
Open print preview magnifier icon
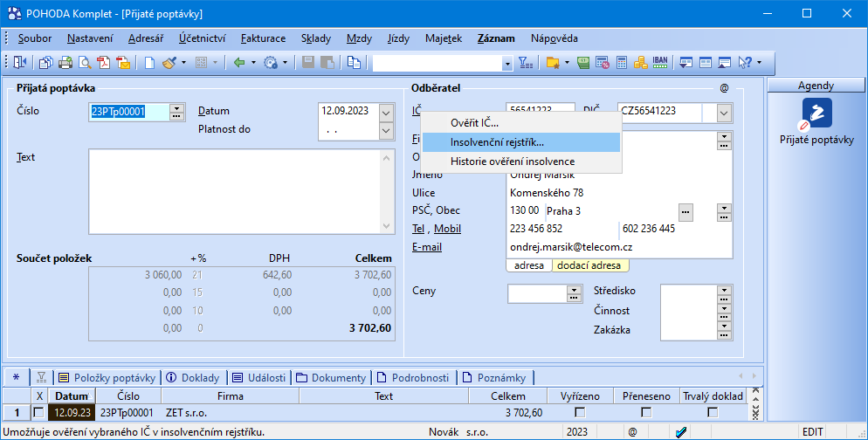pos(84,63)
